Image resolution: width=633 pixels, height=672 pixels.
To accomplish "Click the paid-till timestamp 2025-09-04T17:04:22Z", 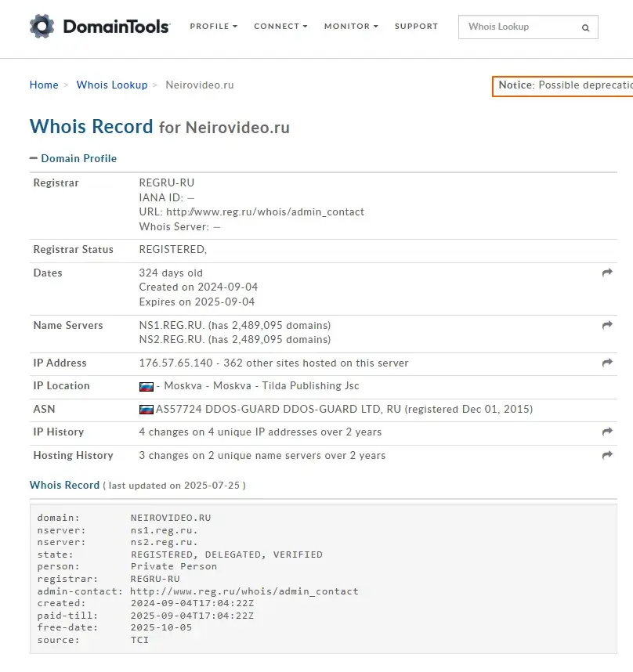I will (192, 616).
